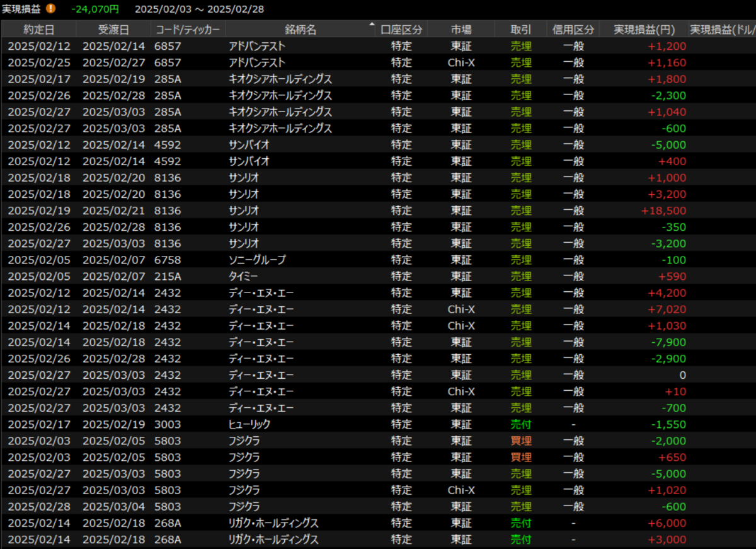The image size is (756, 549).
Task: Click 買埋 in the -2,000 フジクラ row
Action: [521, 440]
